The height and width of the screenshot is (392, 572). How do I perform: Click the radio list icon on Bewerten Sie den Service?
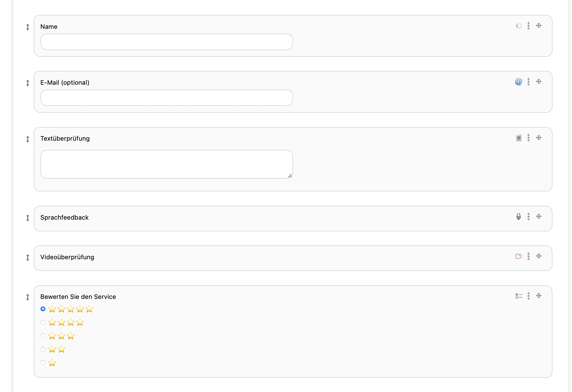tap(518, 296)
